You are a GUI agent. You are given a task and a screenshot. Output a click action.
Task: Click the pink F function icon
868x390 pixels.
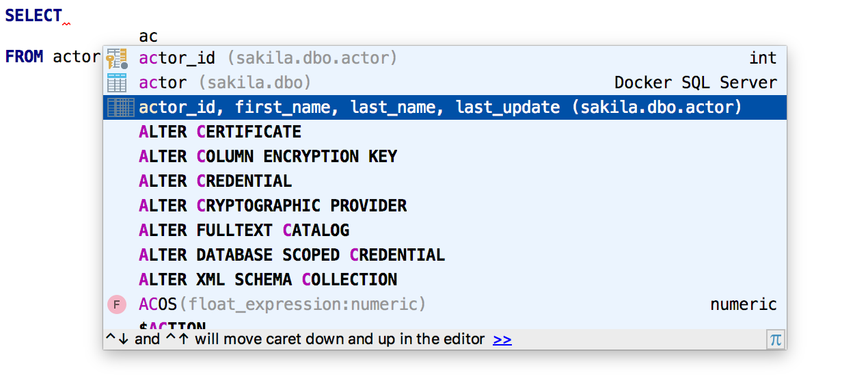click(x=117, y=304)
